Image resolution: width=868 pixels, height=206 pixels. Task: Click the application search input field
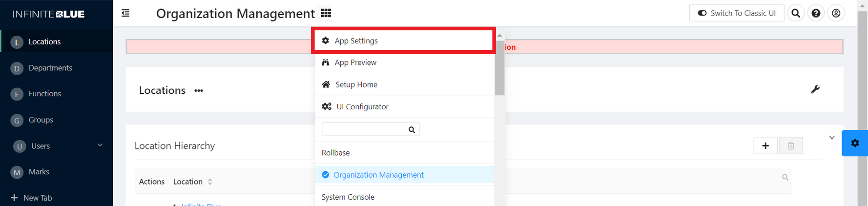[x=364, y=129]
